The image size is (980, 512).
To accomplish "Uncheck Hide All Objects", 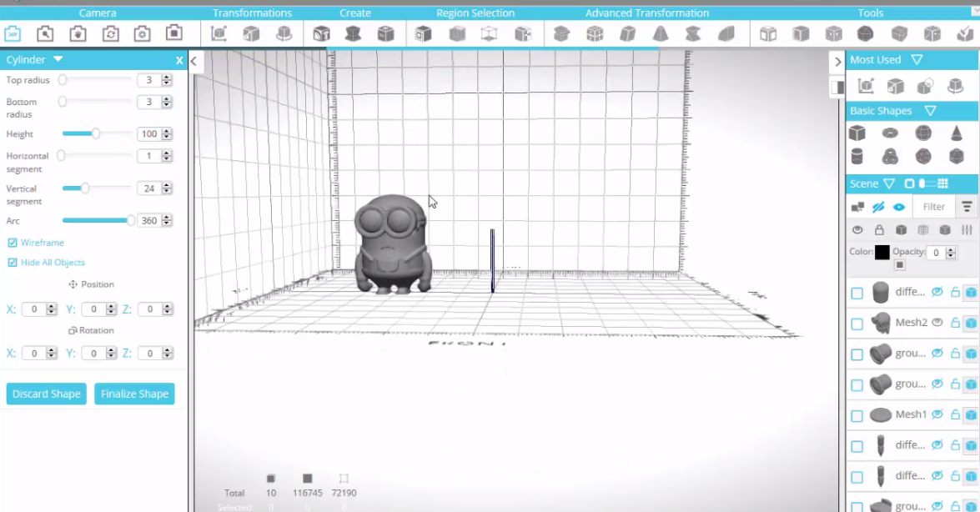I will coord(13,263).
